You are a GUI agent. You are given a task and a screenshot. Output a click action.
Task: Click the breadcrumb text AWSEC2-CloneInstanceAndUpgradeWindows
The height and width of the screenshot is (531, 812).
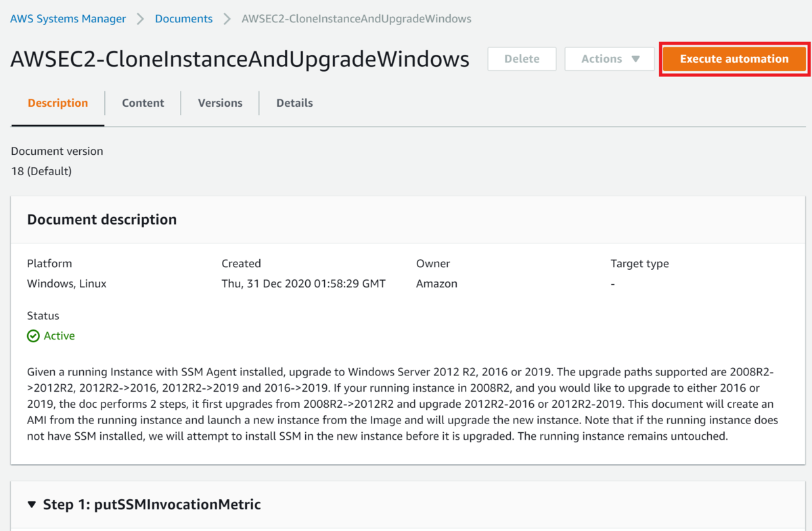pyautogui.click(x=357, y=19)
